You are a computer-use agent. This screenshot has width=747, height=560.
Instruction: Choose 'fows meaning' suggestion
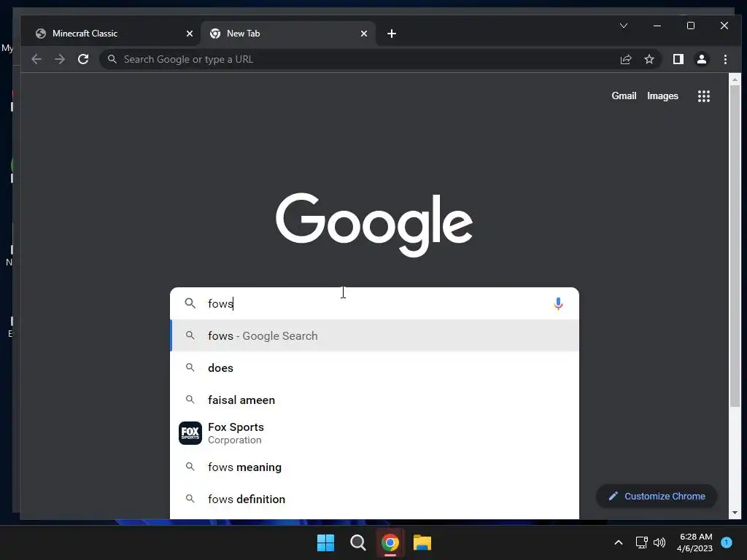[374, 467]
